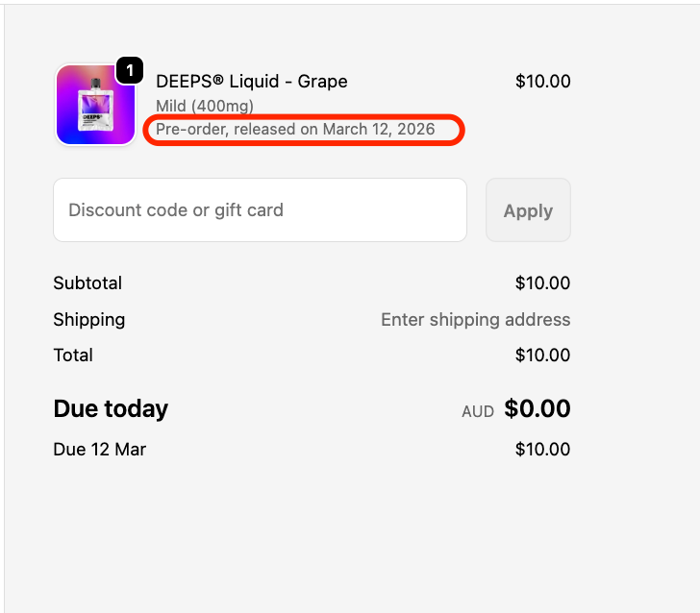
Task: Click the DEEPS® Liquid - Grape product title
Action: [x=251, y=82]
